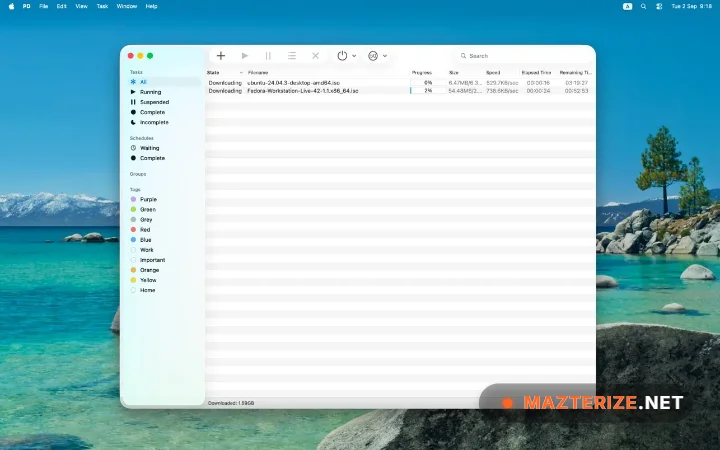Screen dimensions: 720x450
Task: Sort by the Remaining Time column header
Action: pos(576,73)
